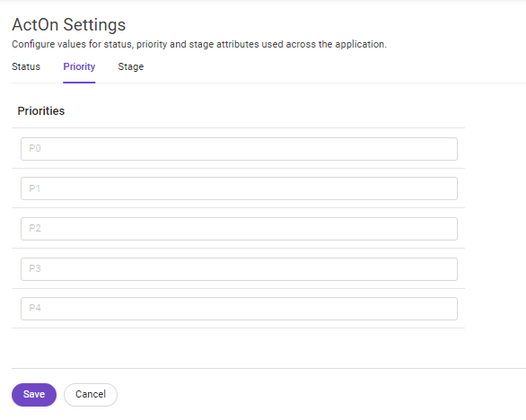Viewport: 526px width, 420px height.
Task: Go to Status attribute settings tab
Action: coord(26,66)
